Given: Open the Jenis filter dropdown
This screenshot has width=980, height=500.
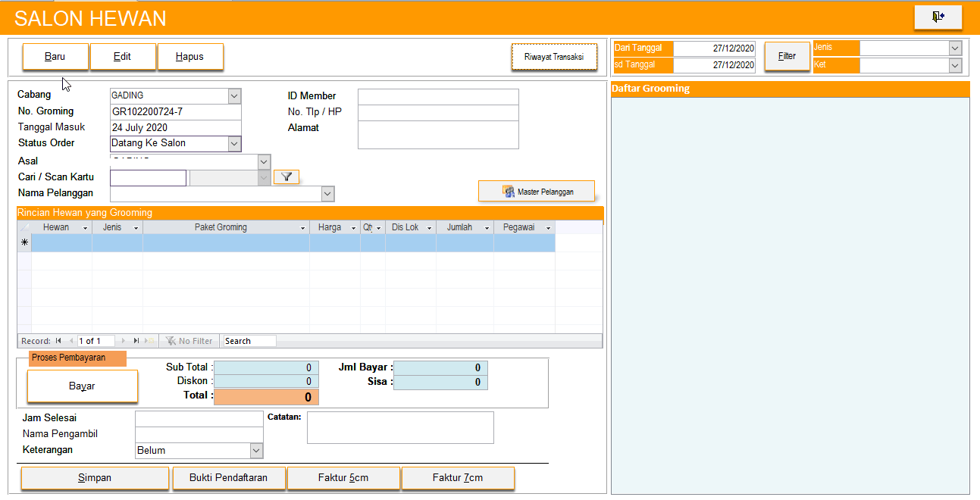Looking at the screenshot, I should pyautogui.click(x=954, y=48).
